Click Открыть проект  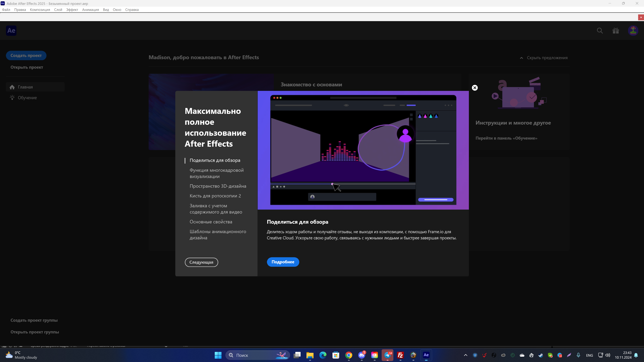27,67
